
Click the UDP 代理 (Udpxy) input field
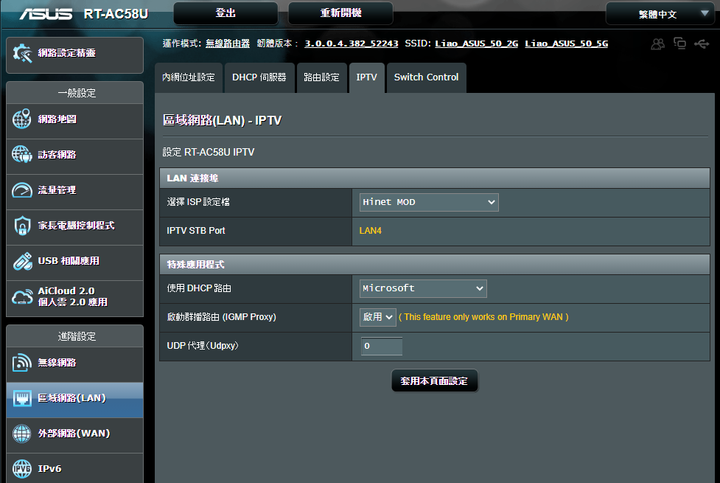pos(382,346)
